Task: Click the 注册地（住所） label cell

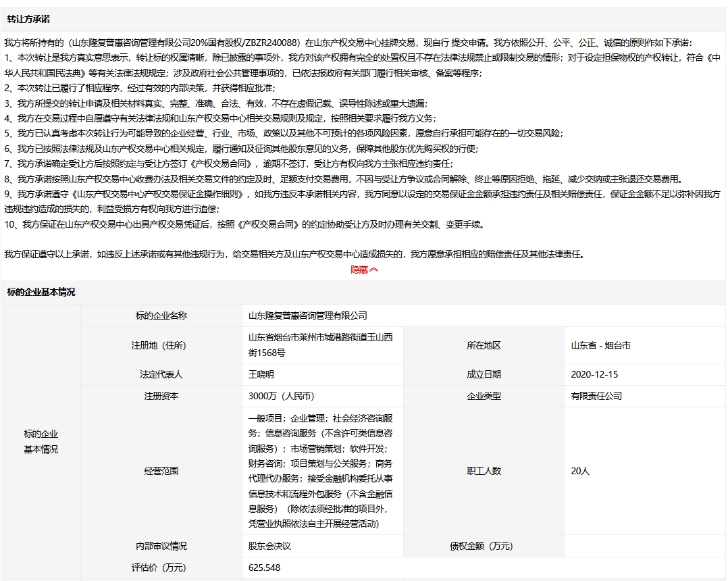Action: point(161,345)
